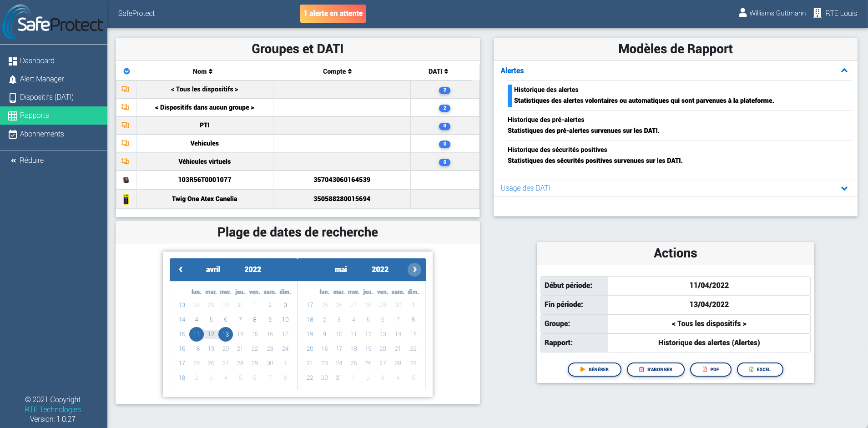
Task: Click the Usage des DATI chevron arrow
Action: click(x=844, y=188)
